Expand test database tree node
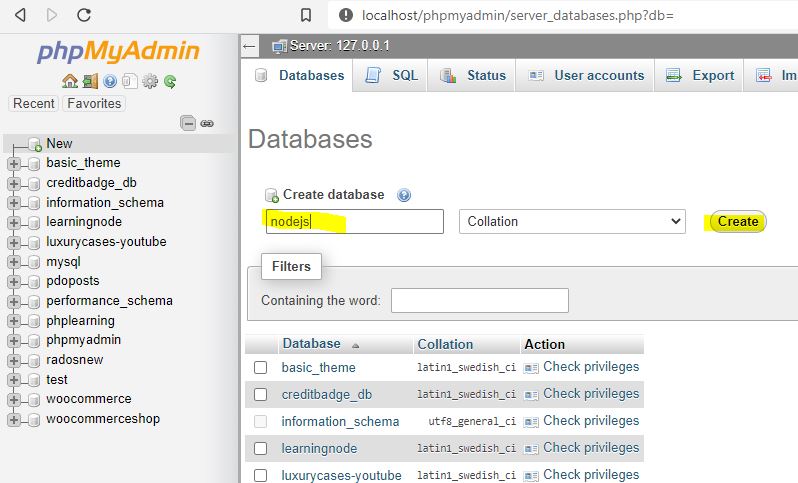This screenshot has height=483, width=798. pyautogui.click(x=14, y=380)
